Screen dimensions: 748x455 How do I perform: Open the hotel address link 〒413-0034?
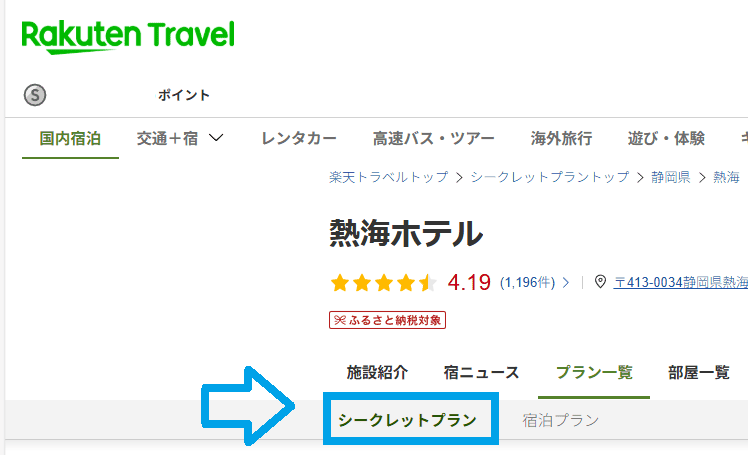(x=680, y=282)
